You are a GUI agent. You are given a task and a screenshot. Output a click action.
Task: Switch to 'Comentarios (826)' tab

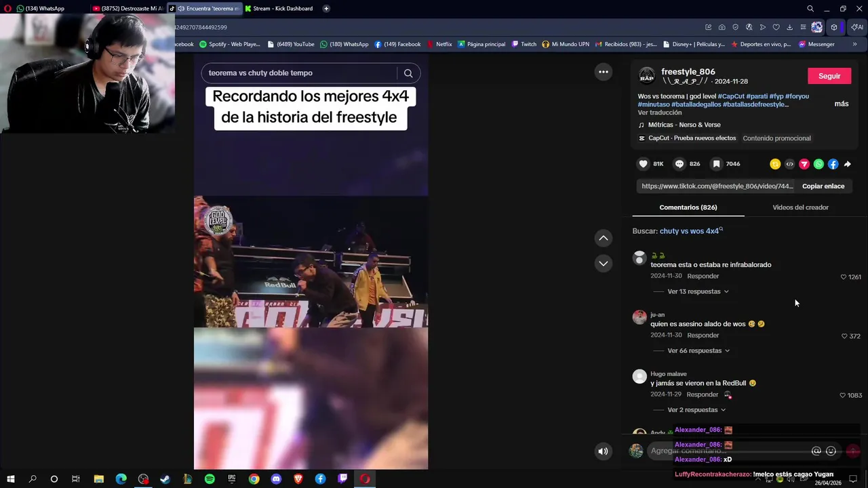688,207
